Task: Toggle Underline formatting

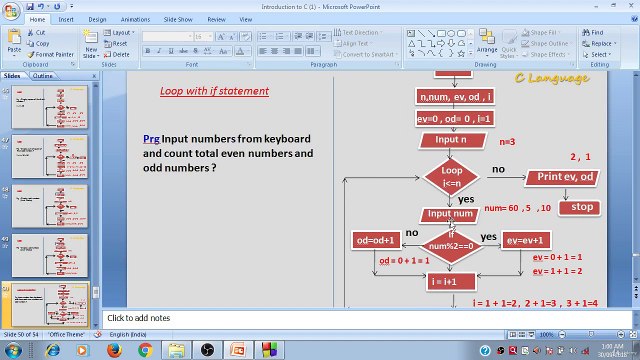Action: [171, 51]
